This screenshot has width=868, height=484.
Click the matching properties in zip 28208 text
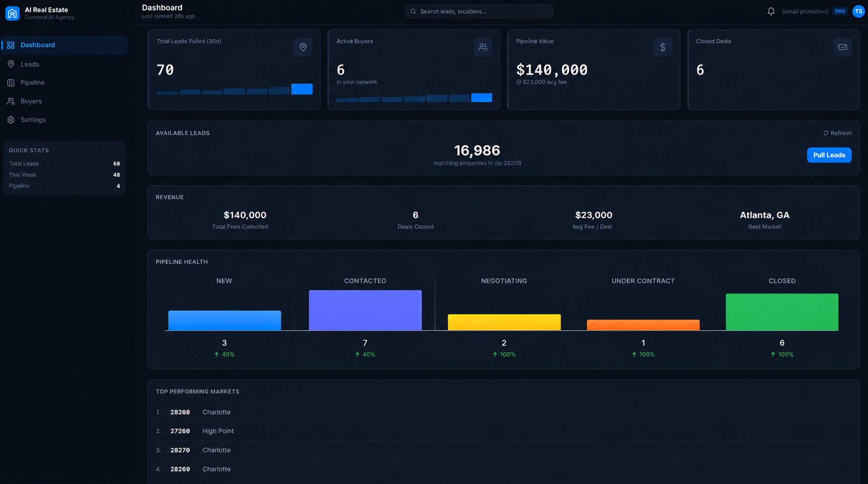(x=477, y=163)
